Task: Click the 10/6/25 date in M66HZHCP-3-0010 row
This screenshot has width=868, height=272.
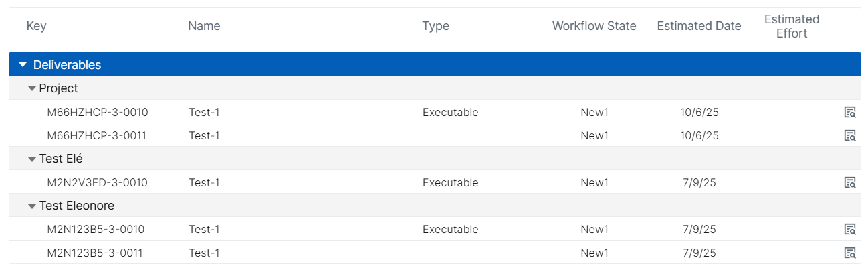Action: [x=699, y=112]
